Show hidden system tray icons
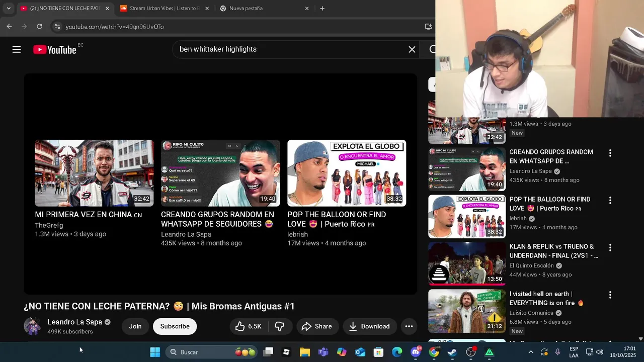Screen dimensions: 644x362 tap(531, 352)
